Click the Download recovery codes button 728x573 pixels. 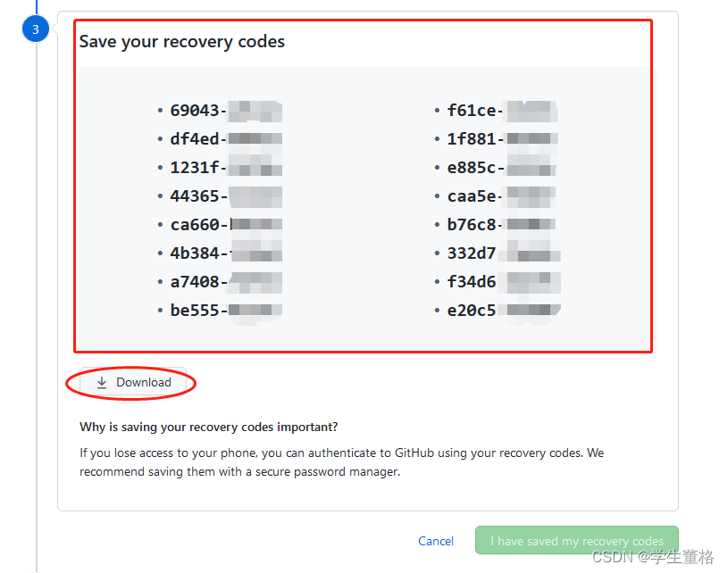133,382
